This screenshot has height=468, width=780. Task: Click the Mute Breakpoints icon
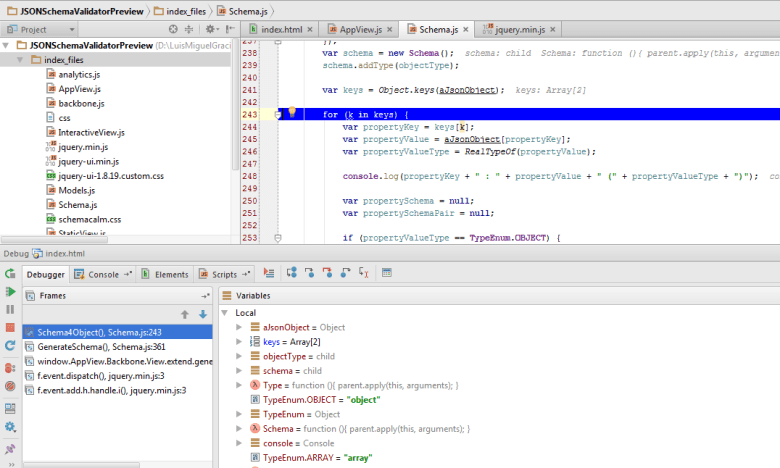tap(10, 388)
